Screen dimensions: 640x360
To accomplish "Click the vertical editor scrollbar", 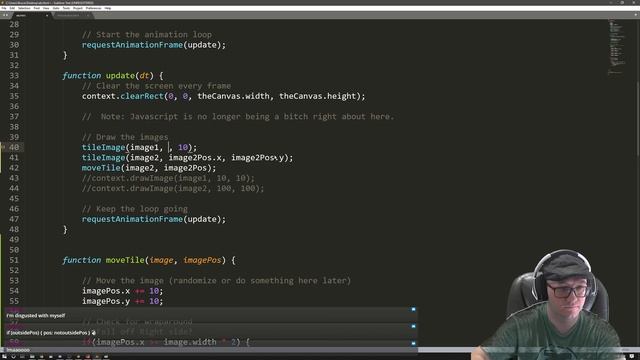I will 638,118.
